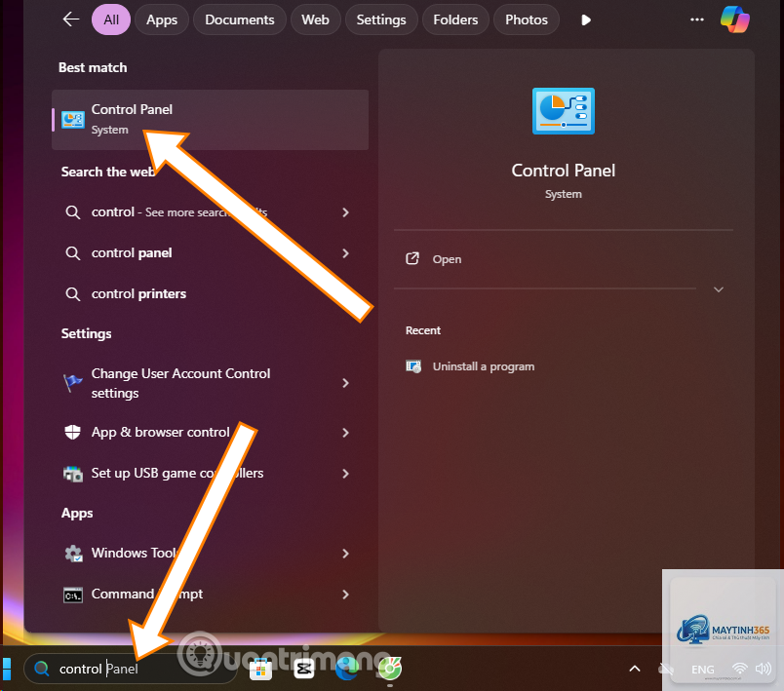The height and width of the screenshot is (691, 784).
Task: Open Wi-Fi network tray icon
Action: pos(739,669)
